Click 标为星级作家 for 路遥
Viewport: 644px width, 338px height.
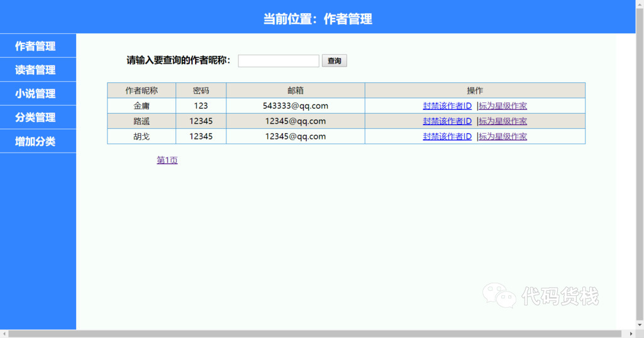pyautogui.click(x=502, y=121)
